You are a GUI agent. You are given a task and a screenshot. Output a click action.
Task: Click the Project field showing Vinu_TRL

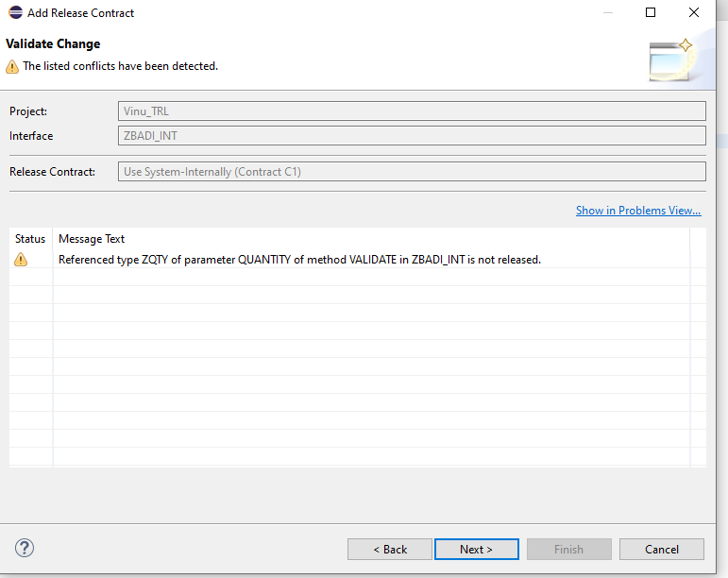(412, 110)
